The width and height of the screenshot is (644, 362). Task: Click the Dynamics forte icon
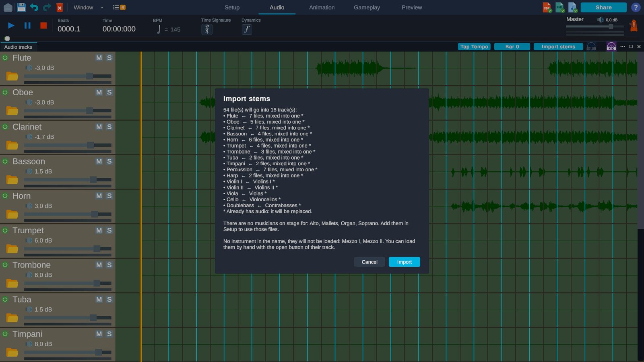coord(247,29)
